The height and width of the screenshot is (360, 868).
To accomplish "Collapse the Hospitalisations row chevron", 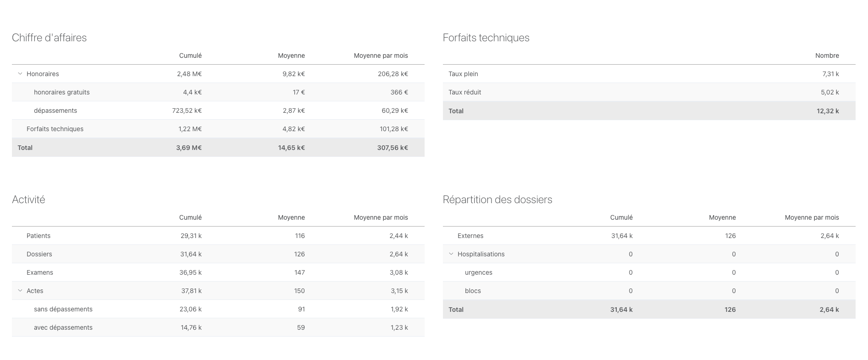I will coord(451,254).
